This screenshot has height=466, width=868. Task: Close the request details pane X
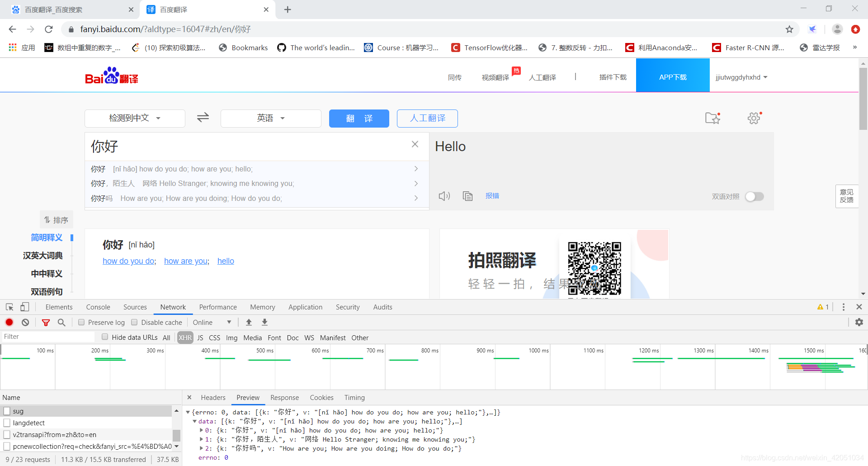(189, 397)
